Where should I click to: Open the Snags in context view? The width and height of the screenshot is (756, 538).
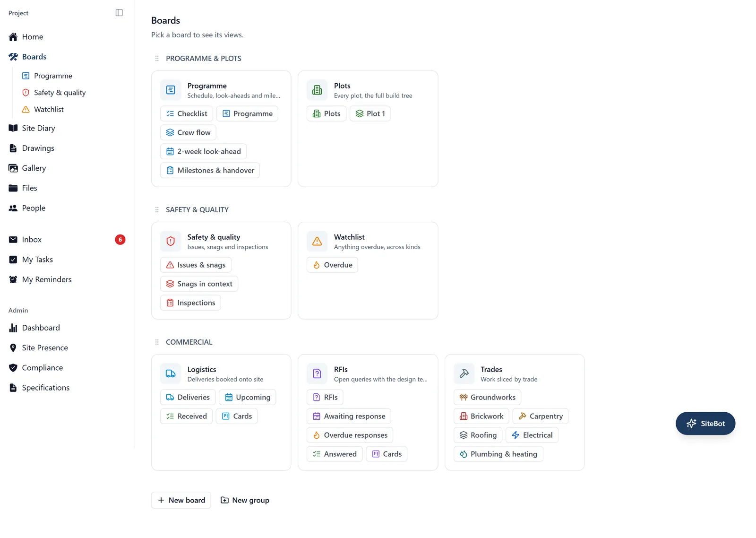click(x=199, y=284)
